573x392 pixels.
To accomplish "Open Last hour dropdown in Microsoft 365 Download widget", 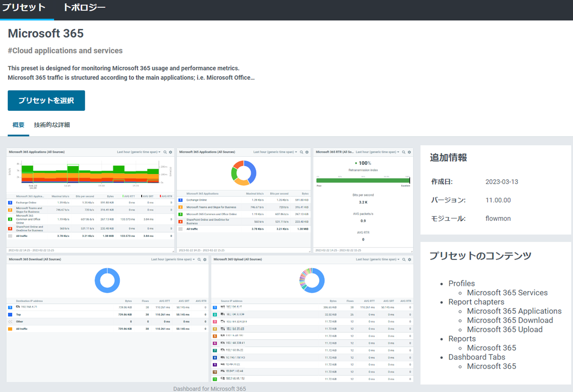I will click(x=173, y=259).
